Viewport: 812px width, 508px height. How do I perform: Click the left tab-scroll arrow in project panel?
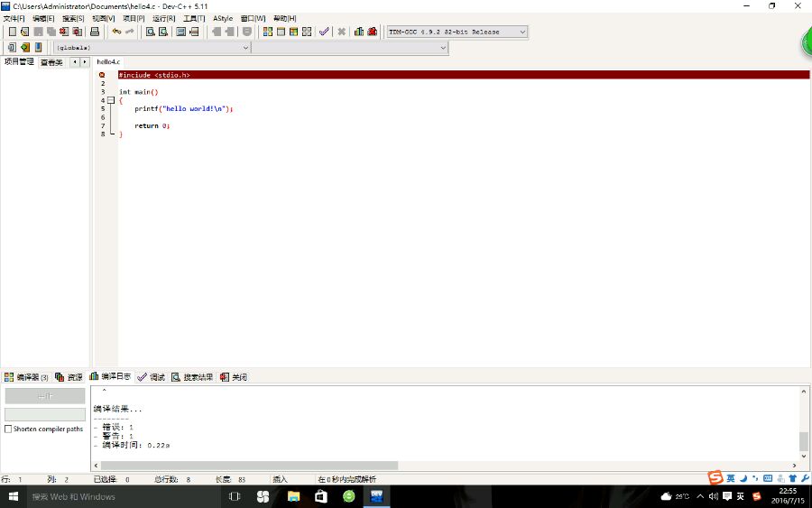pos(75,62)
